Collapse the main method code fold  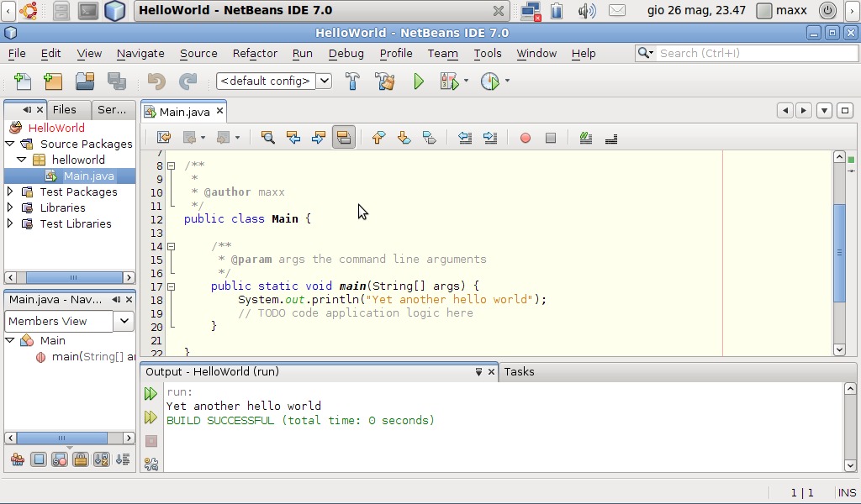pyautogui.click(x=172, y=286)
